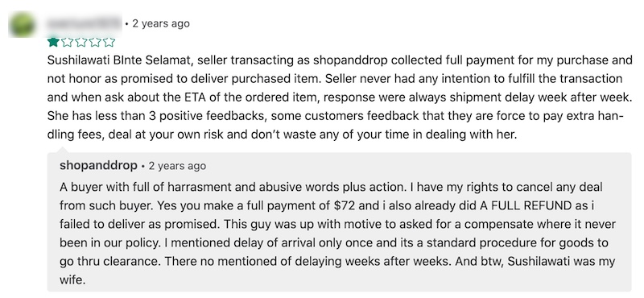Click the "$72" amount in the reply
The height and width of the screenshot is (298, 644).
click(x=345, y=205)
